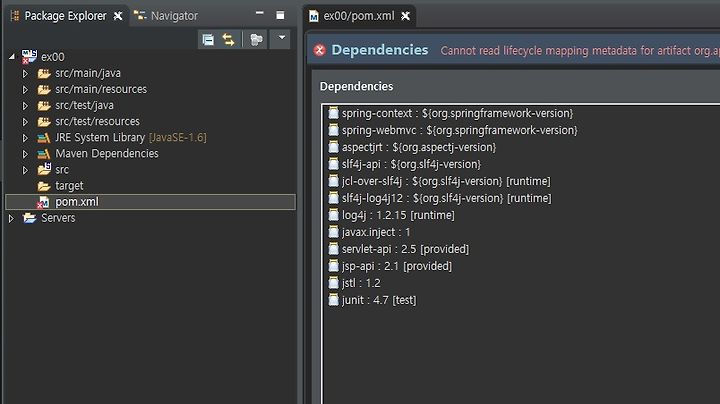Viewport: 720px width, 404px height.
Task: Select slf4j-api dependency
Action: (411, 164)
